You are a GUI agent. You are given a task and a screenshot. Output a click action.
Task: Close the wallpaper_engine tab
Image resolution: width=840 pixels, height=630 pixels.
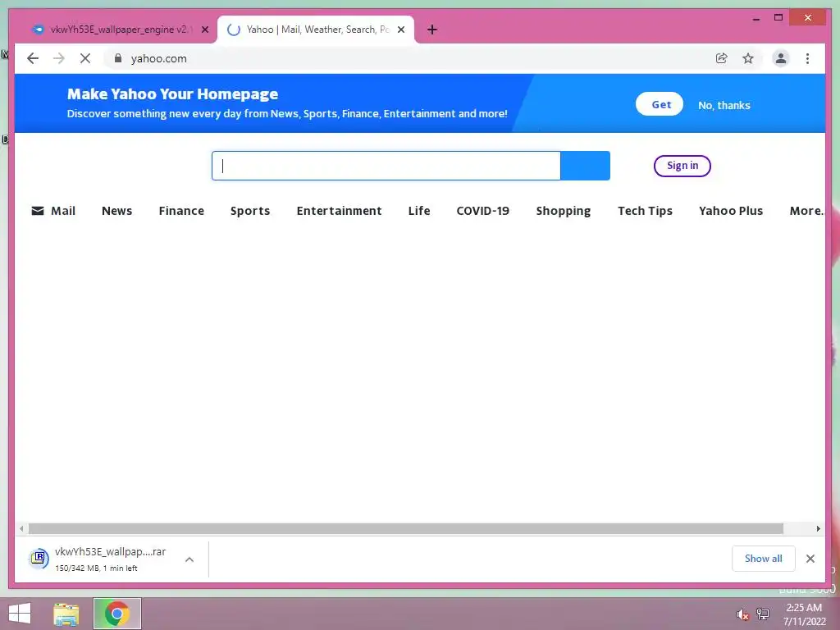point(204,30)
